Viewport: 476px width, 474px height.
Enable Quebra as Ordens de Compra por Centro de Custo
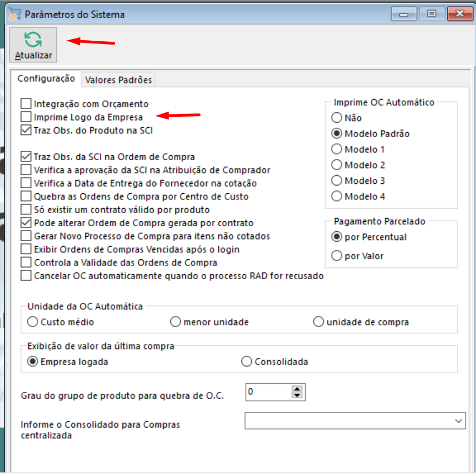(26, 196)
